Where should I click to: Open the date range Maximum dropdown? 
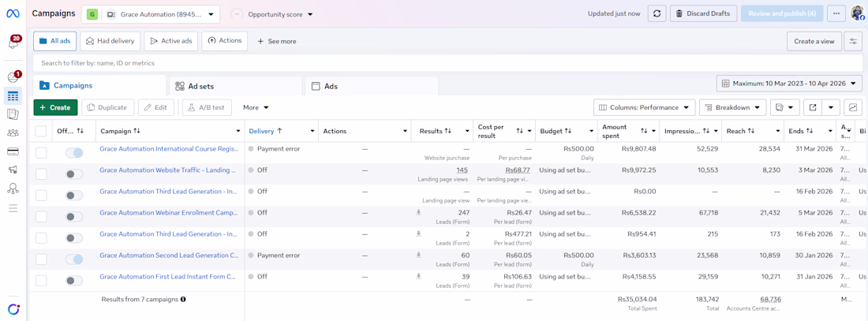789,84
